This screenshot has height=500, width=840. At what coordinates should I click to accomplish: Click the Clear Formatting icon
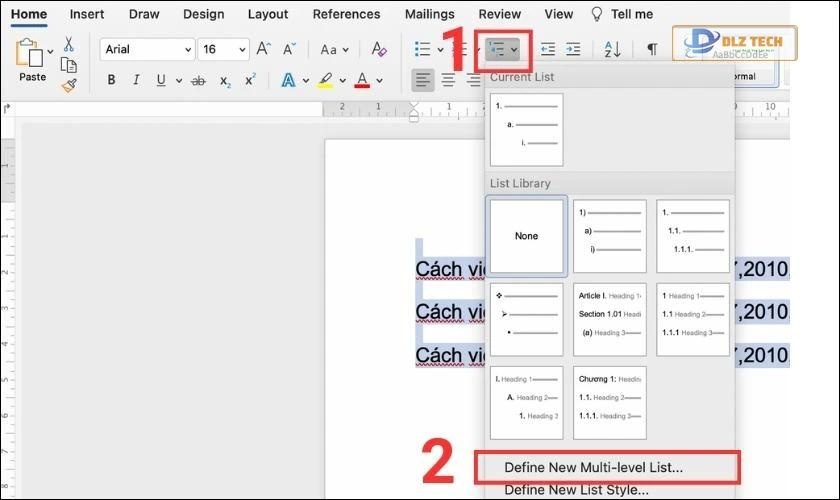coord(378,49)
